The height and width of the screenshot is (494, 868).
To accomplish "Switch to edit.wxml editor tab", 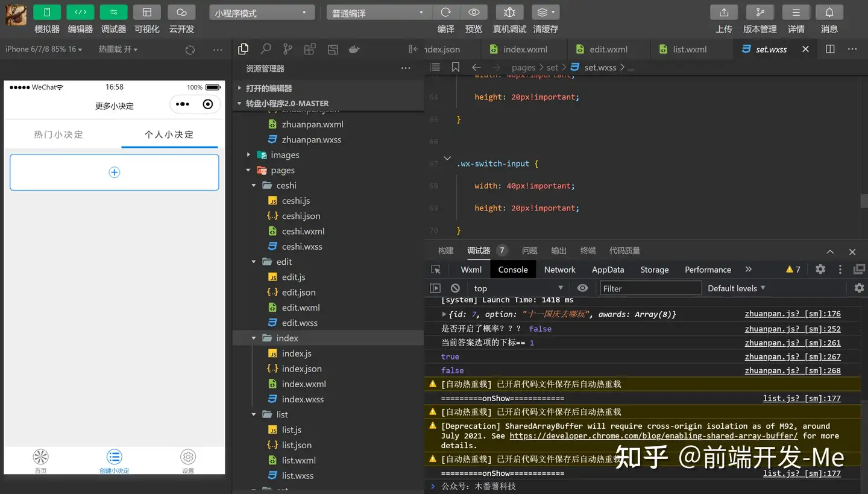I will (x=608, y=49).
